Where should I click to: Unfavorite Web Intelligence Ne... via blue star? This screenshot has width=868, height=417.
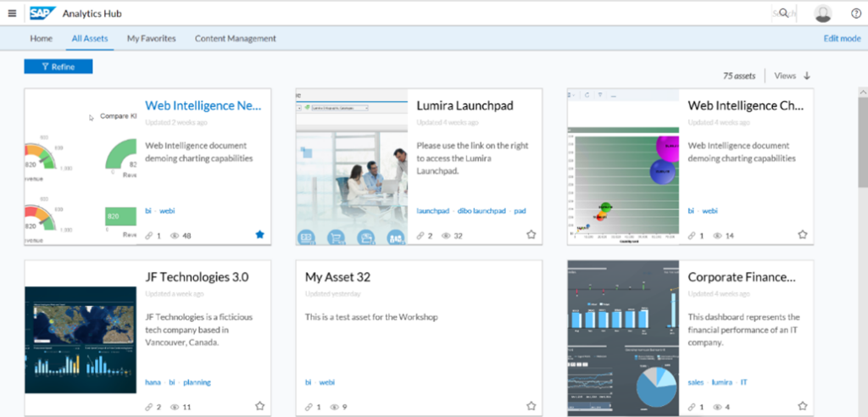click(259, 235)
